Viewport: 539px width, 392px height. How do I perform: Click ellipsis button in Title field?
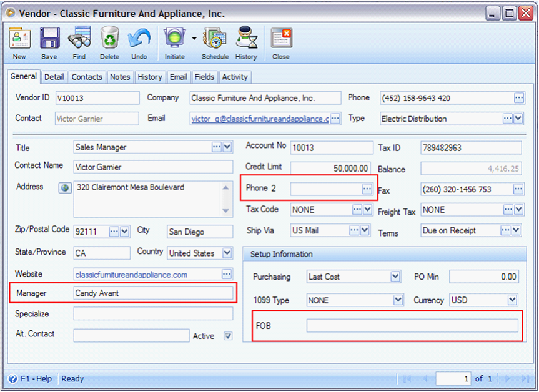(217, 147)
